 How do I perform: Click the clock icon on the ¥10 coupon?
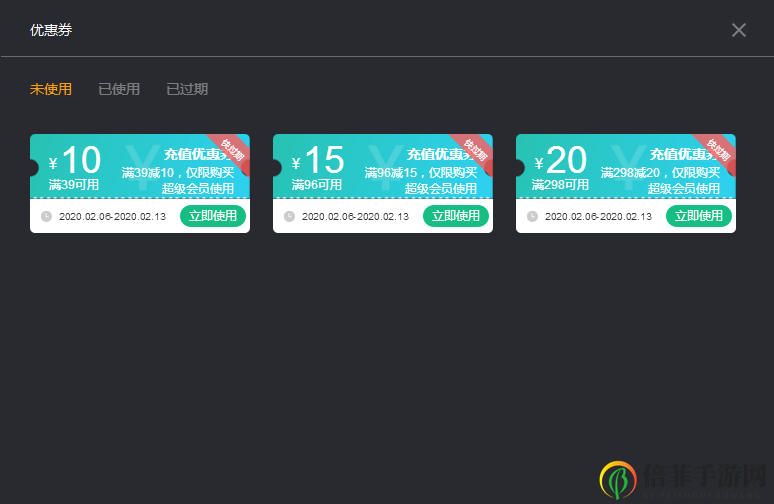[46, 216]
